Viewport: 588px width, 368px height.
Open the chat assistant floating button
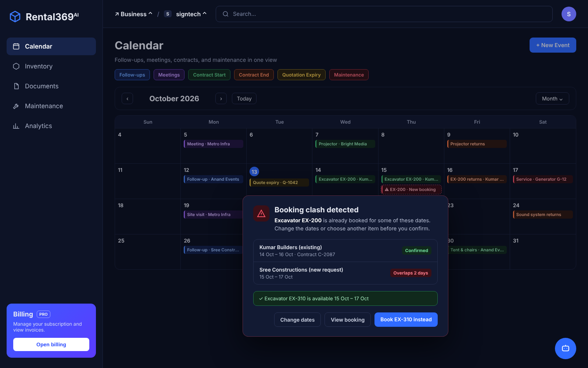(566, 348)
